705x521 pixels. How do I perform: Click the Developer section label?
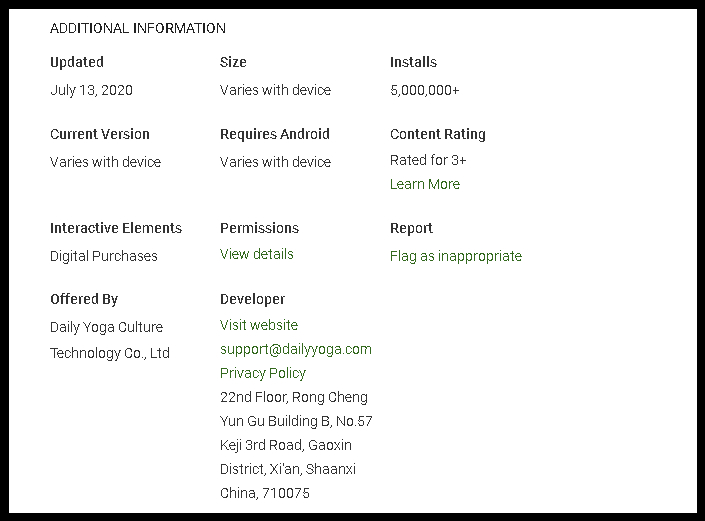pyautogui.click(x=252, y=299)
